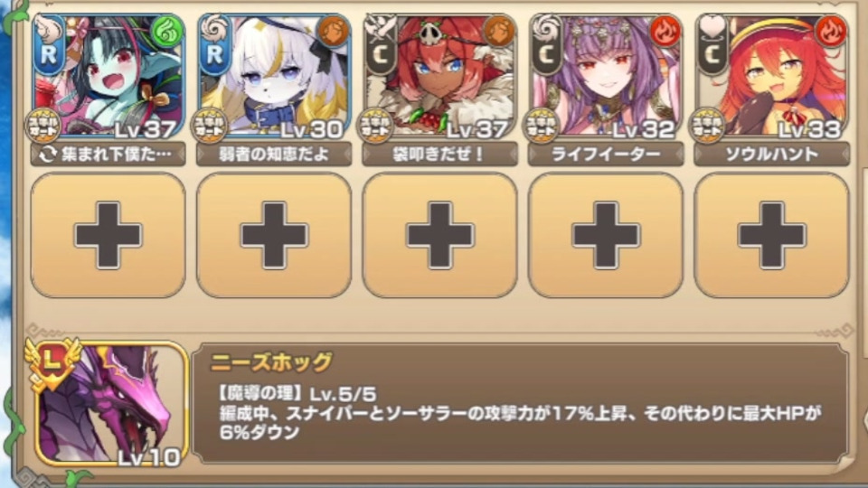
Task: Select the purple-haired Lv32 character card
Action: [x=606, y=76]
